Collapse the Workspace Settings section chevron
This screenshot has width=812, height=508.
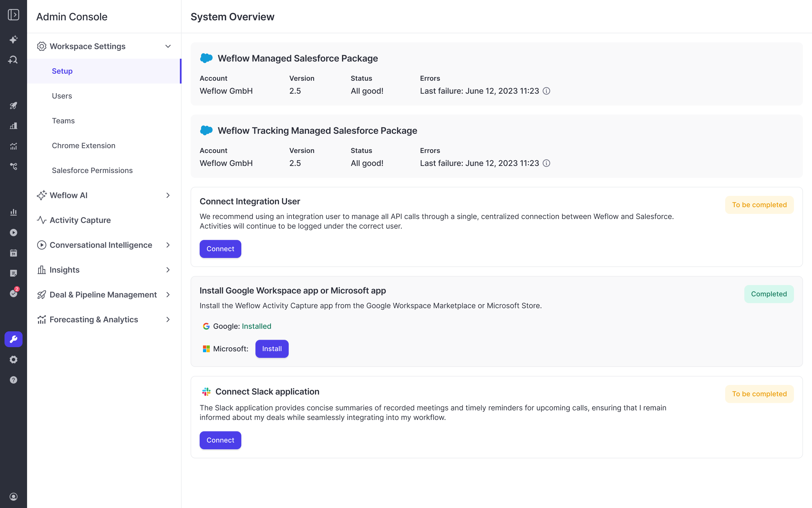[x=168, y=46]
